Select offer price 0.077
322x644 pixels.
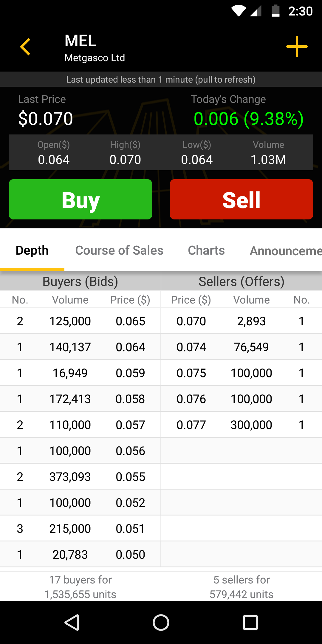(191, 425)
